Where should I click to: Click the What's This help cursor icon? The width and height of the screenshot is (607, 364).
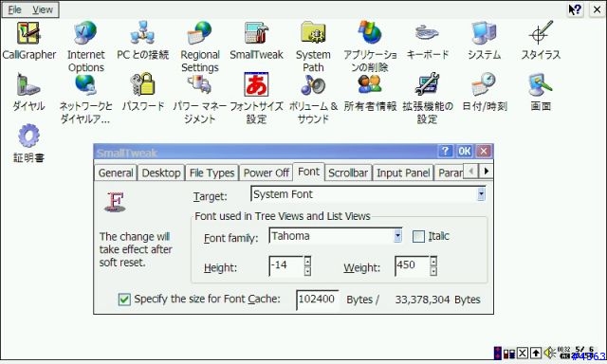(x=576, y=9)
